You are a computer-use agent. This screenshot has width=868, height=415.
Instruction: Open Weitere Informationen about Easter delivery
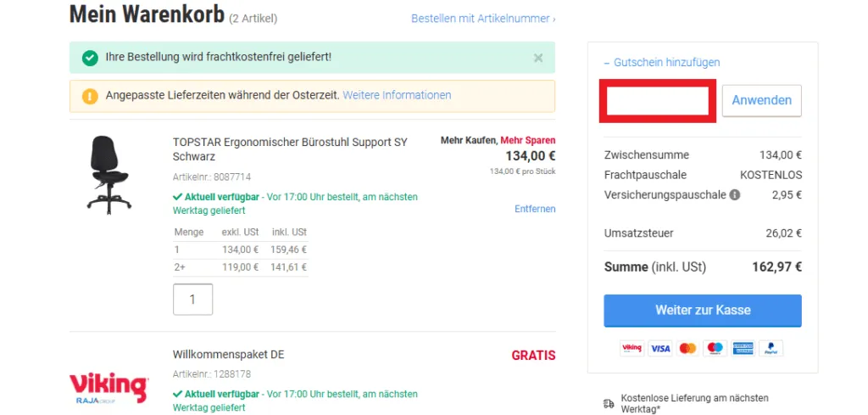tap(397, 95)
